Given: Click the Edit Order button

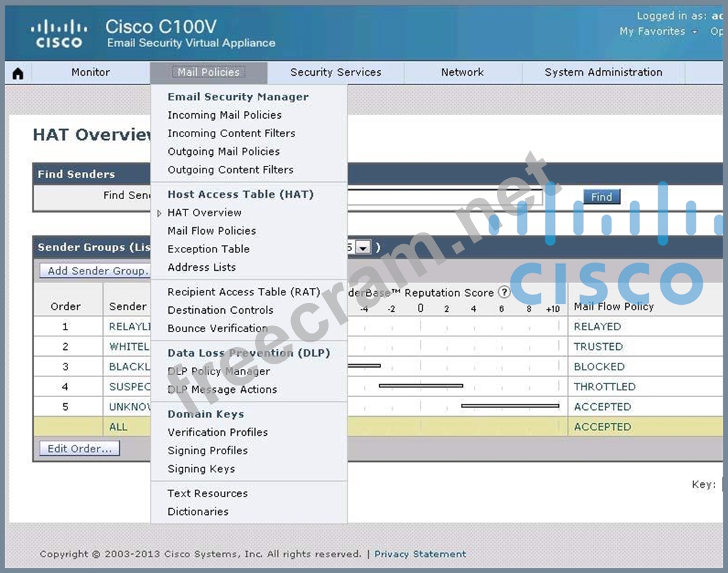Looking at the screenshot, I should point(79,449).
